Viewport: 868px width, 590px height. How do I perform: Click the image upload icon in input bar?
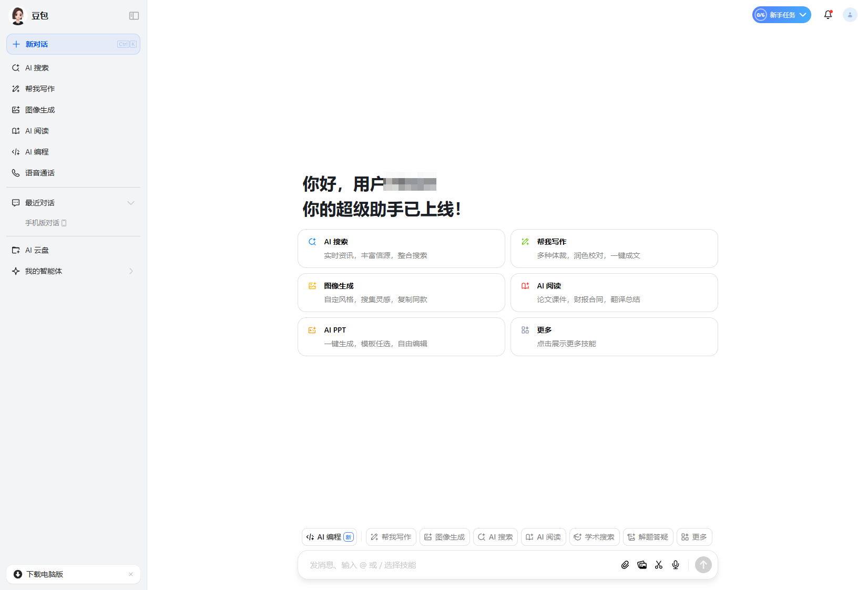pyautogui.click(x=642, y=565)
